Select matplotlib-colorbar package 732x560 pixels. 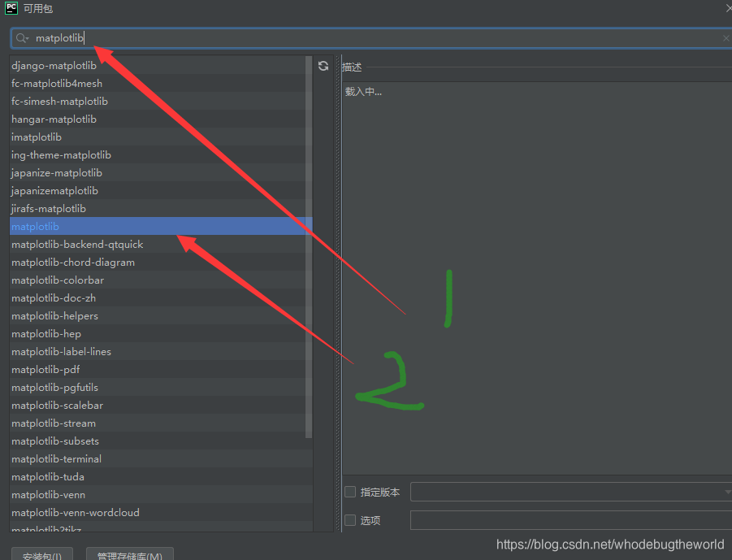[x=161, y=280]
